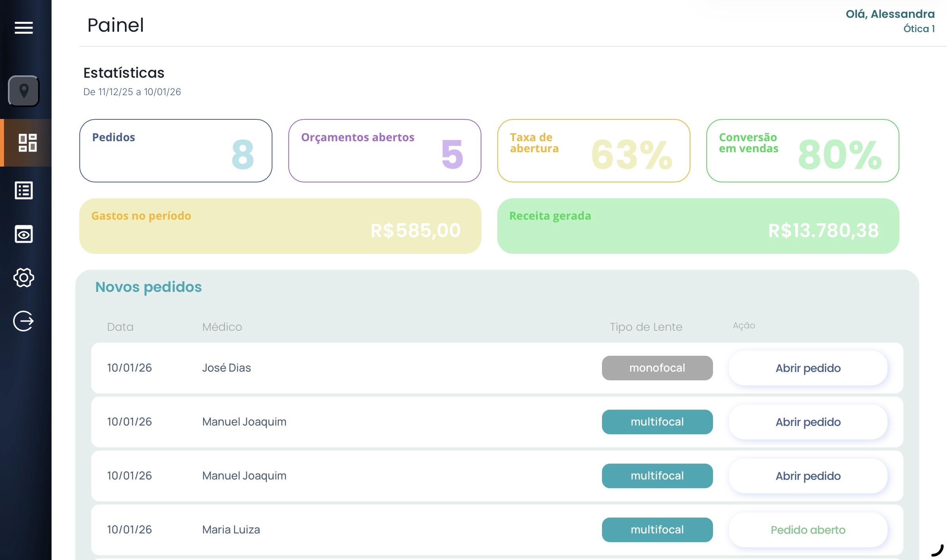
Task: Select the dashboard panel sidebar icon
Action: (x=27, y=143)
